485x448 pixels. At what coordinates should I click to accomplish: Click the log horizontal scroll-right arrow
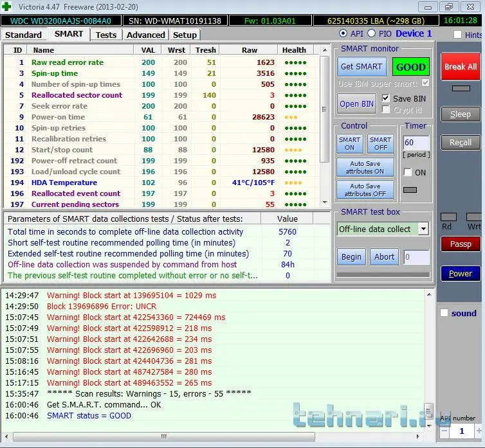click(x=418, y=436)
